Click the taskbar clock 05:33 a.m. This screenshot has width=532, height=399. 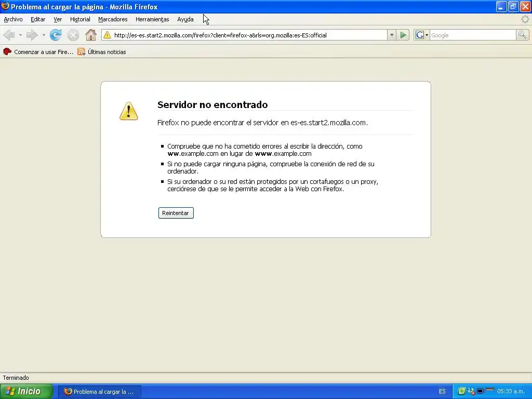click(x=511, y=391)
